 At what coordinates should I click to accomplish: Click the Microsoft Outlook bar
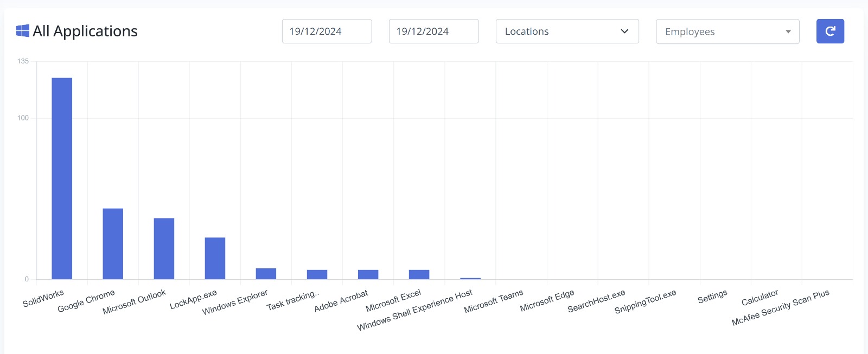(x=164, y=249)
